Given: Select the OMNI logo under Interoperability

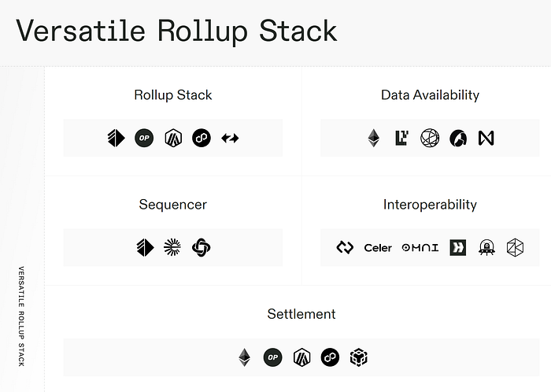Looking at the screenshot, I should pyautogui.click(x=420, y=248).
